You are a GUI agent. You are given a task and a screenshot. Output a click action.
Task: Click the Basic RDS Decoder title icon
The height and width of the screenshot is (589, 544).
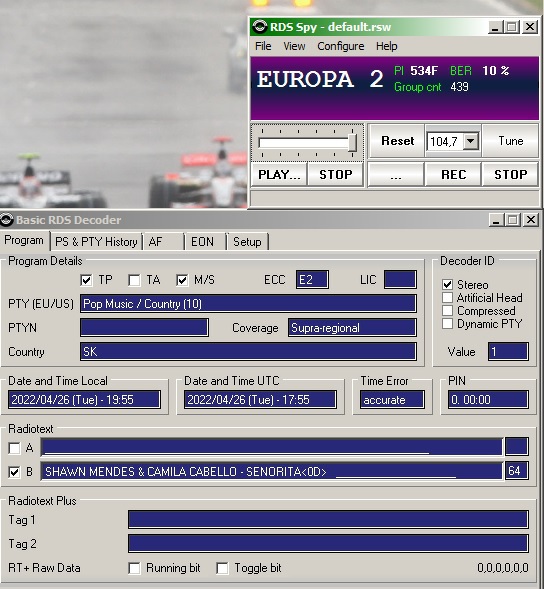click(7, 220)
